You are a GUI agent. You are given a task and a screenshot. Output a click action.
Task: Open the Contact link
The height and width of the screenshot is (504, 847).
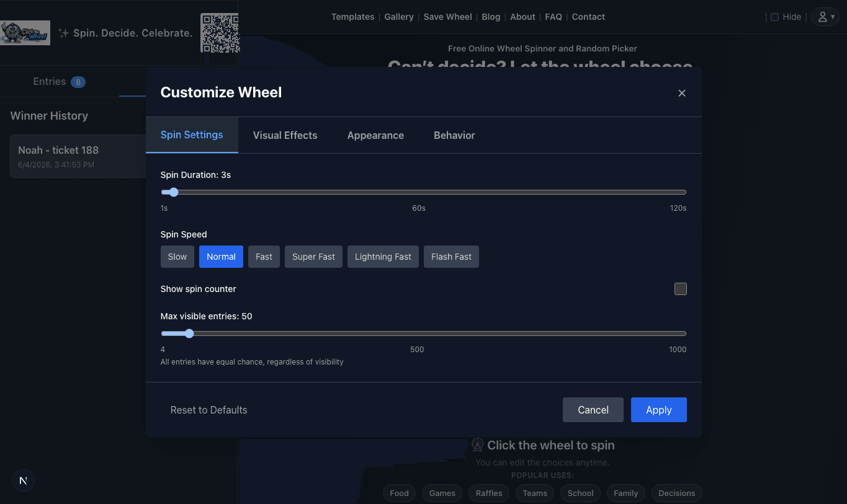[x=588, y=17]
